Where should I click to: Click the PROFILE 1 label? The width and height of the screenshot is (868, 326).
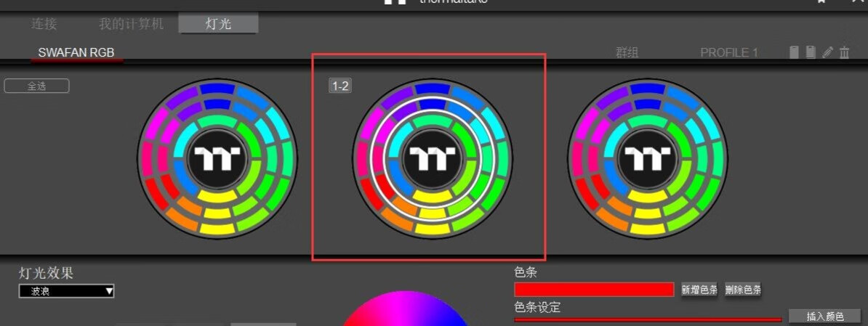click(729, 52)
